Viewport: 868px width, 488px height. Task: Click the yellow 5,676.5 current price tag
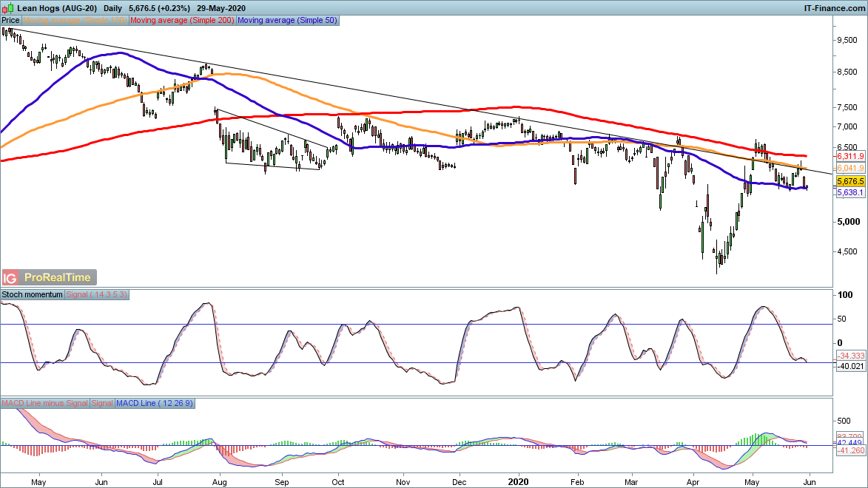pyautogui.click(x=851, y=181)
